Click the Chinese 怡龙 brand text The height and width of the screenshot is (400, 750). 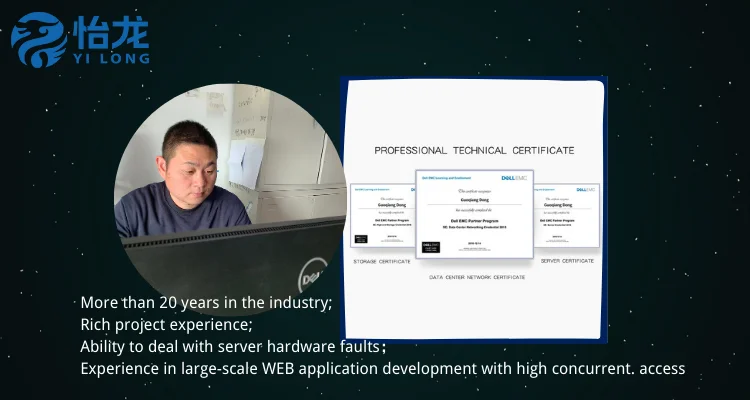pyautogui.click(x=111, y=33)
